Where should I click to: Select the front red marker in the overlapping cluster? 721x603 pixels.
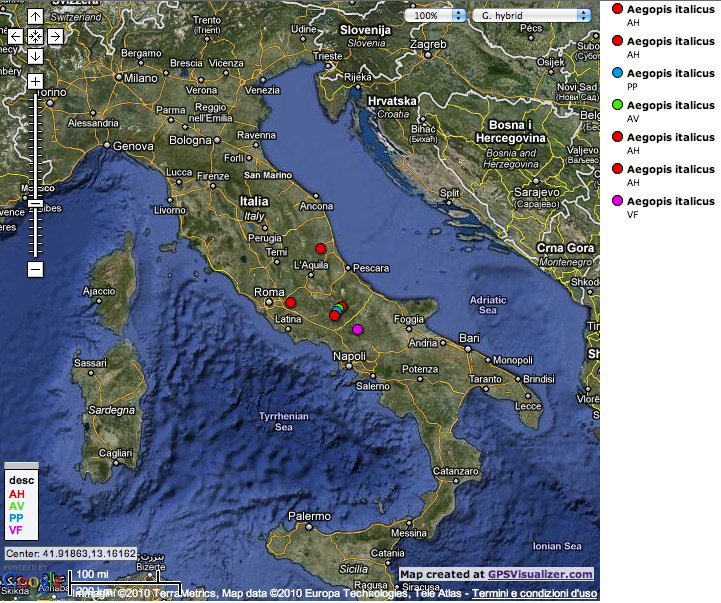(334, 316)
